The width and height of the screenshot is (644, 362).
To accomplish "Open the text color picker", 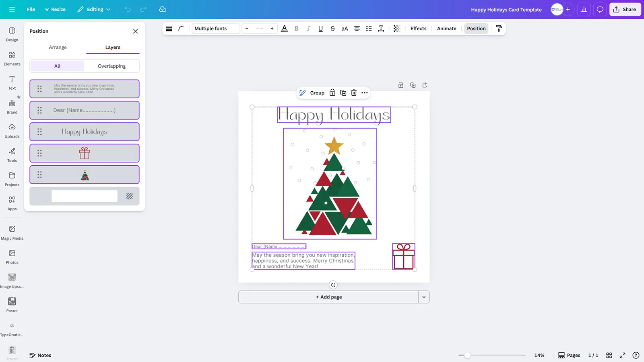I will [285, 29].
